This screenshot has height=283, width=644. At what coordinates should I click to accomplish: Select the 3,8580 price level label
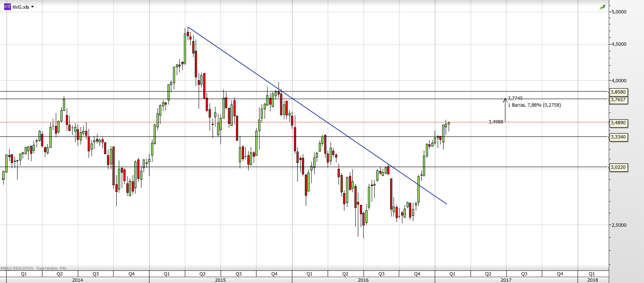tap(618, 92)
